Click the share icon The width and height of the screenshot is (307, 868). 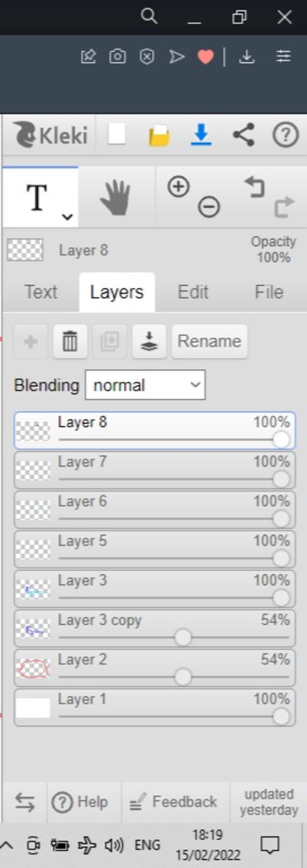click(243, 135)
